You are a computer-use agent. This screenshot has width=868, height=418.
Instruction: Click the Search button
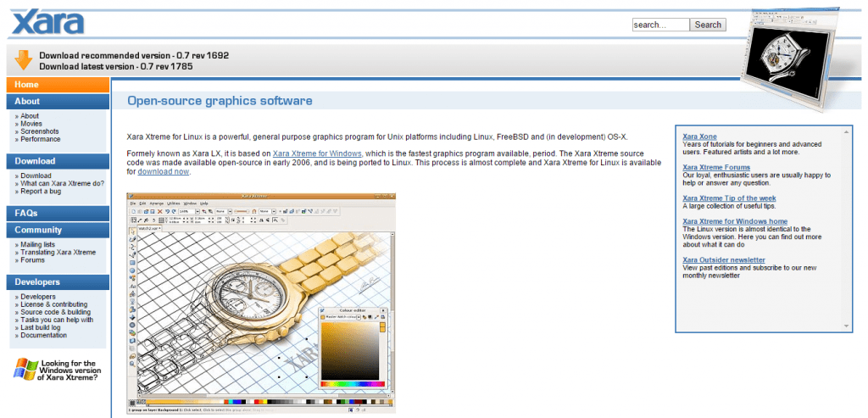point(708,25)
